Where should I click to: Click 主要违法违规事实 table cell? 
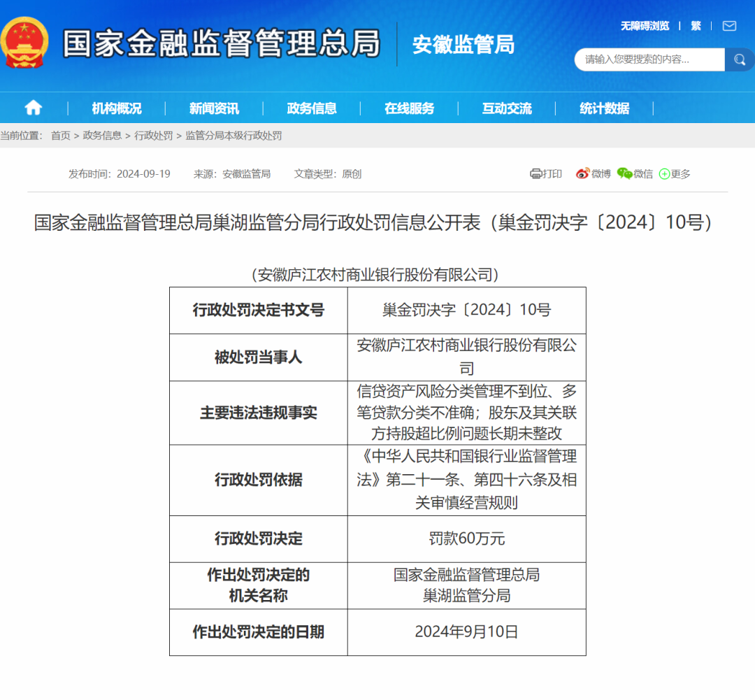tap(259, 413)
